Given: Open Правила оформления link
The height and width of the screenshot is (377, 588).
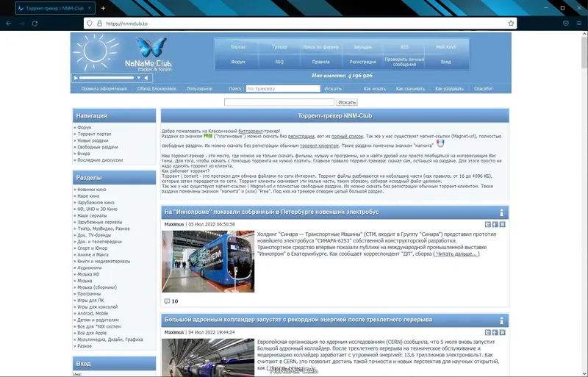Looking at the screenshot, I should point(104,89).
